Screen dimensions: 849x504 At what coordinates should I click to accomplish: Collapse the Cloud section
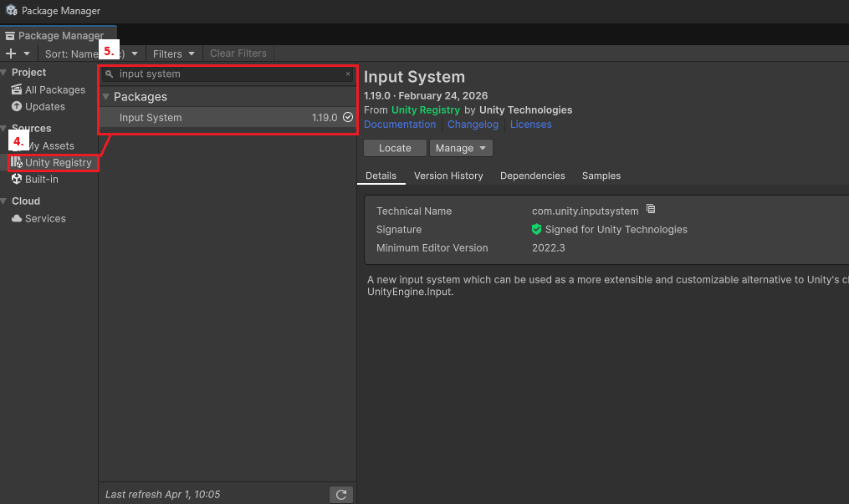click(4, 201)
